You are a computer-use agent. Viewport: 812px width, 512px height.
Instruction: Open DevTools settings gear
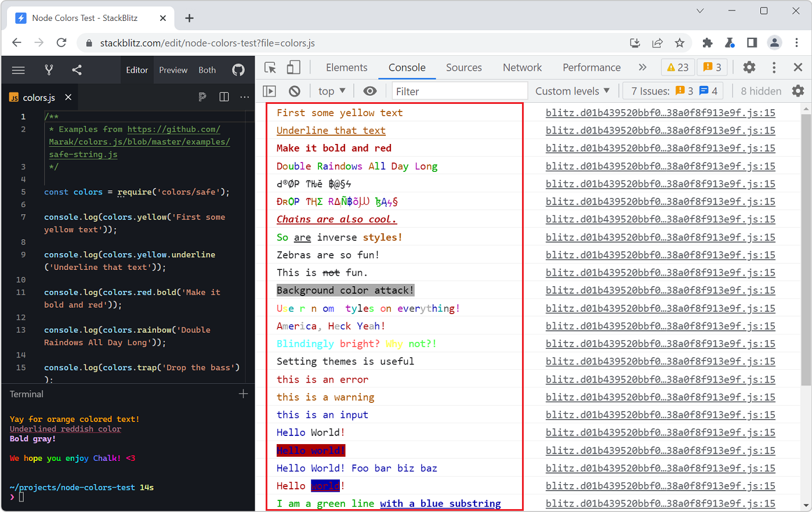749,67
